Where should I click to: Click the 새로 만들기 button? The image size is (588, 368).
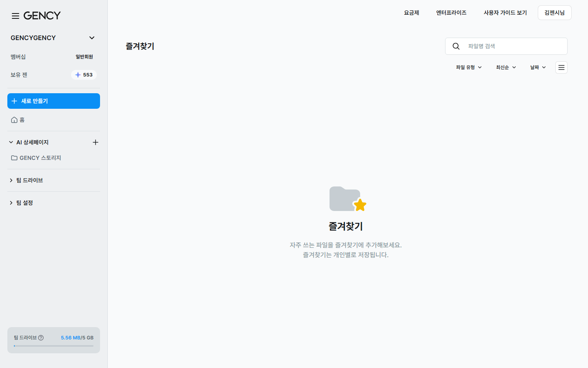(x=53, y=101)
